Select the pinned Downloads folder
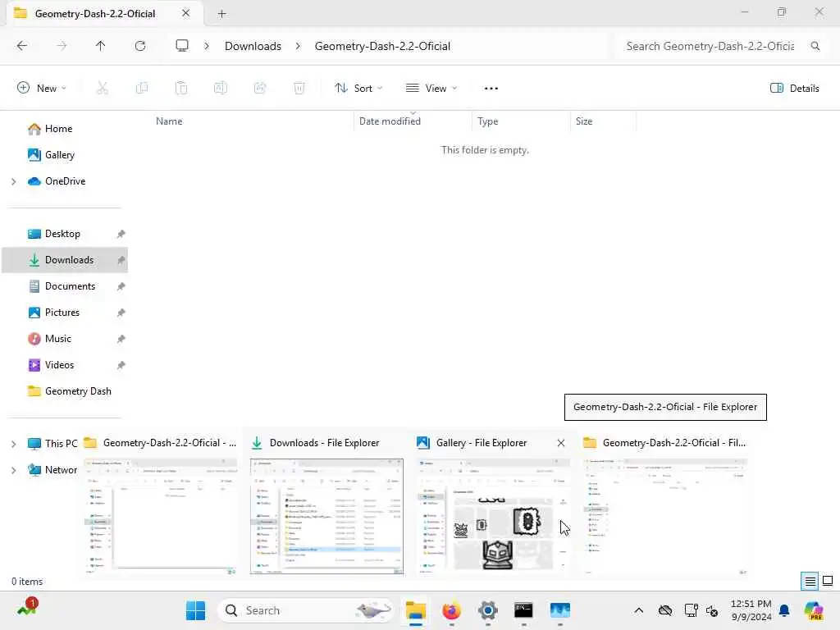 [69, 260]
